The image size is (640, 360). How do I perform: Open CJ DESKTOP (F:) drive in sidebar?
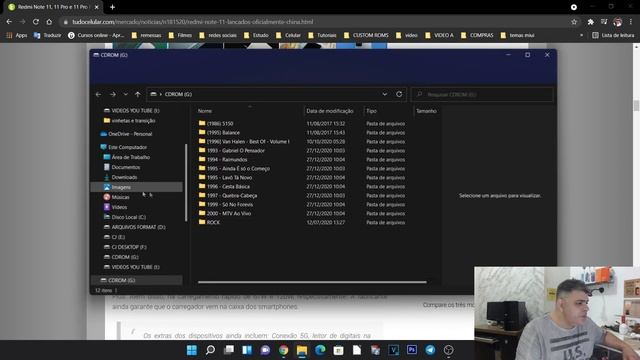(125, 247)
